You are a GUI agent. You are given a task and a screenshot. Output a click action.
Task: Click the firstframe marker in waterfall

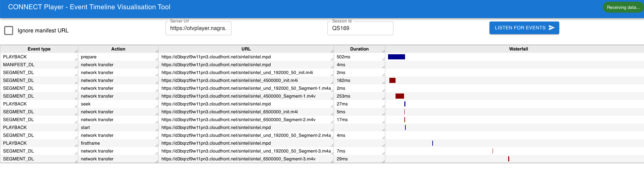click(432, 143)
